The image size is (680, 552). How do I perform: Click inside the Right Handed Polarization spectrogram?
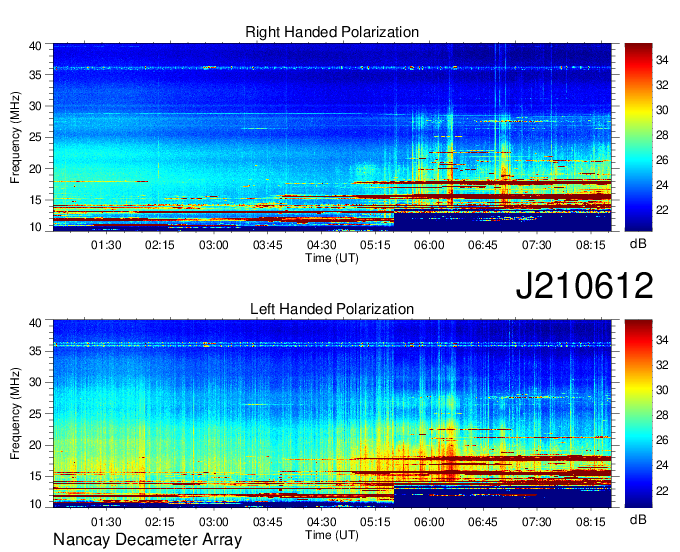click(x=332, y=137)
